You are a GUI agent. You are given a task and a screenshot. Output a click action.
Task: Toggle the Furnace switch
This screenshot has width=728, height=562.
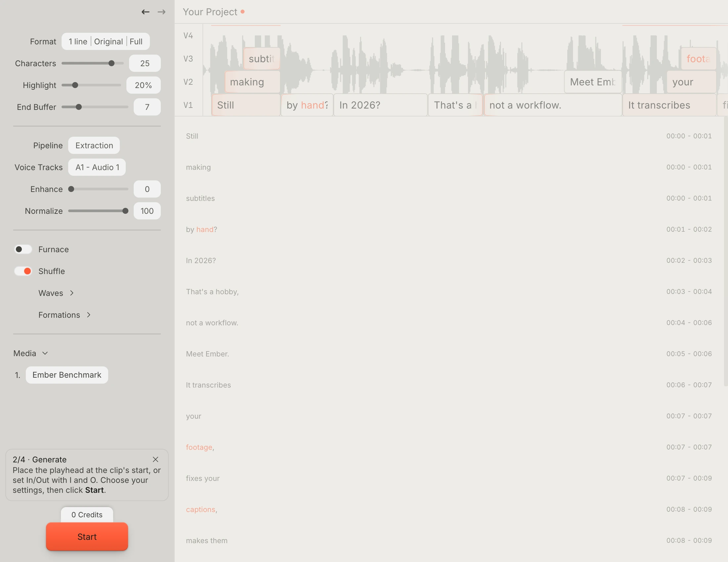23,249
